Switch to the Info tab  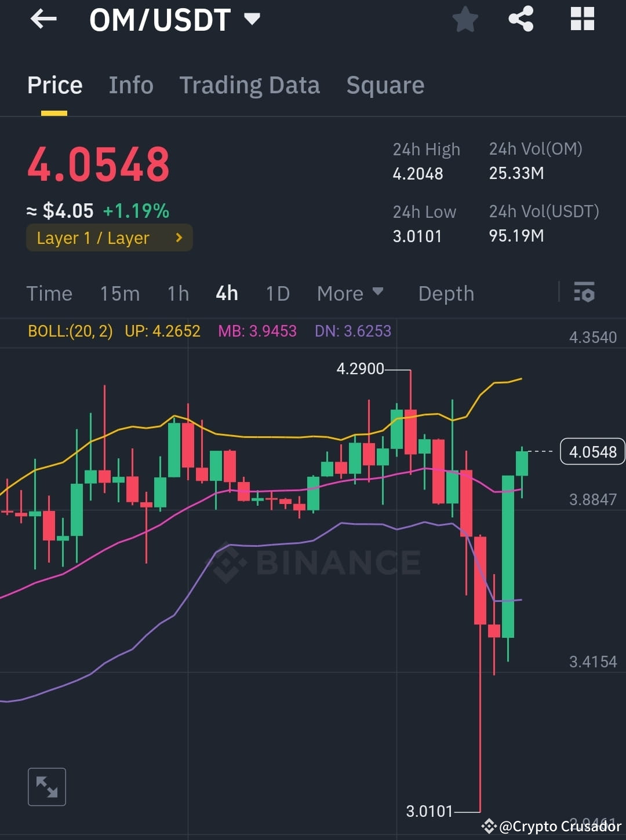coord(131,85)
